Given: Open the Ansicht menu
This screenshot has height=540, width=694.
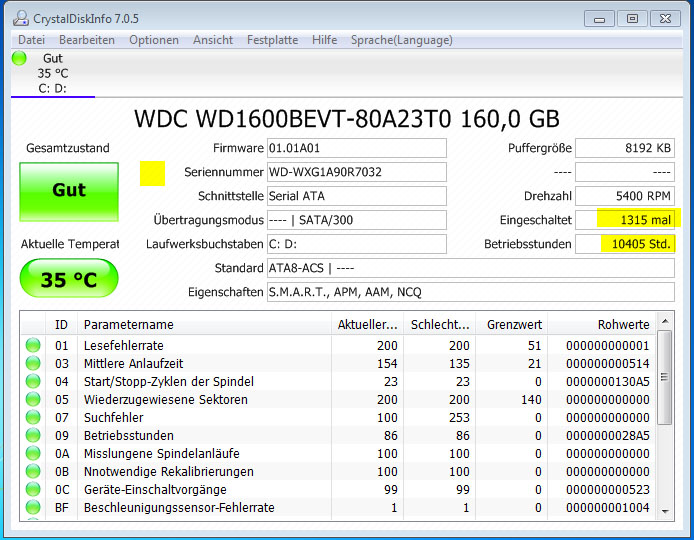Looking at the screenshot, I should tap(213, 40).
